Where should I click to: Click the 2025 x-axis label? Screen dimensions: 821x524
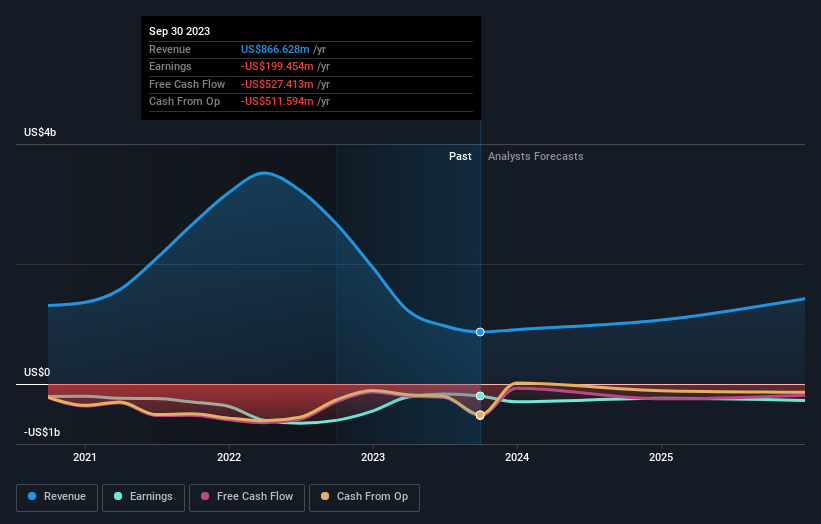[661, 457]
